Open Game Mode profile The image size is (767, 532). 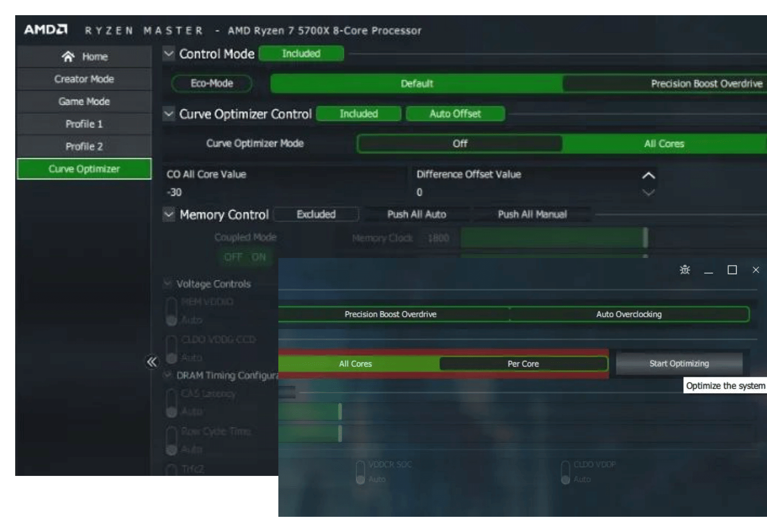84,102
